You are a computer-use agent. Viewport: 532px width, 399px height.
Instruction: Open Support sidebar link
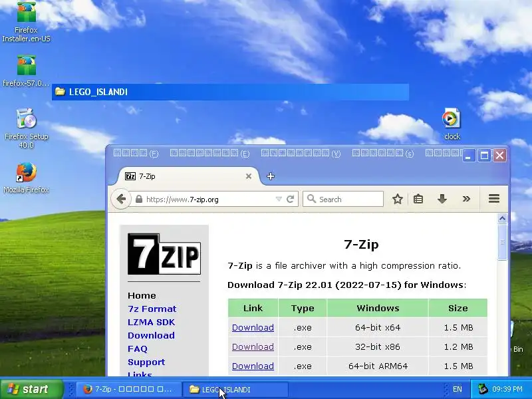tap(146, 362)
